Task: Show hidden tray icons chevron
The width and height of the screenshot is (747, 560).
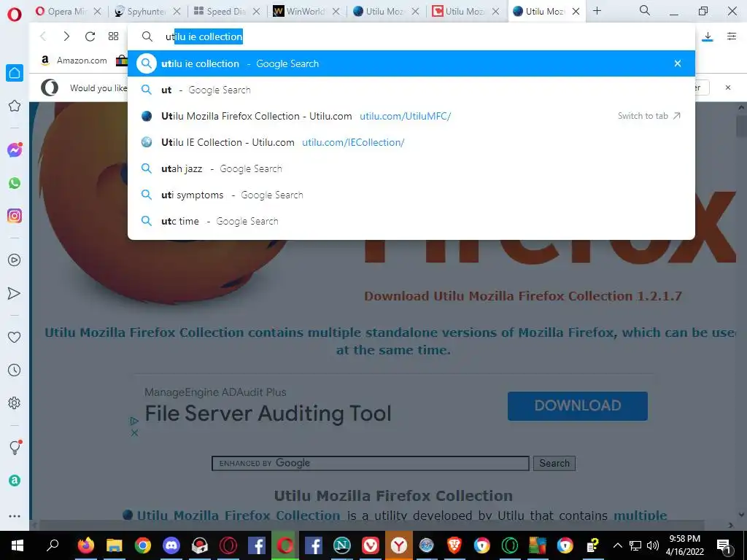Action: coord(617,545)
